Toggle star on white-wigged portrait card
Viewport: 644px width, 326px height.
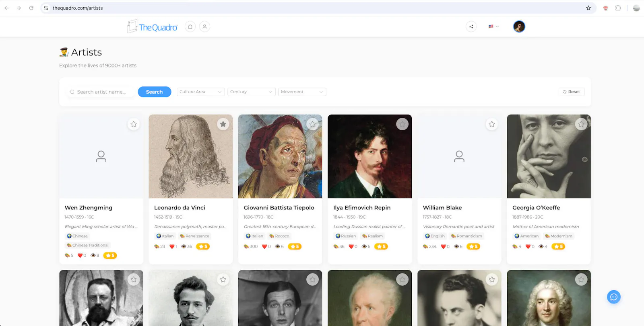coord(581,279)
